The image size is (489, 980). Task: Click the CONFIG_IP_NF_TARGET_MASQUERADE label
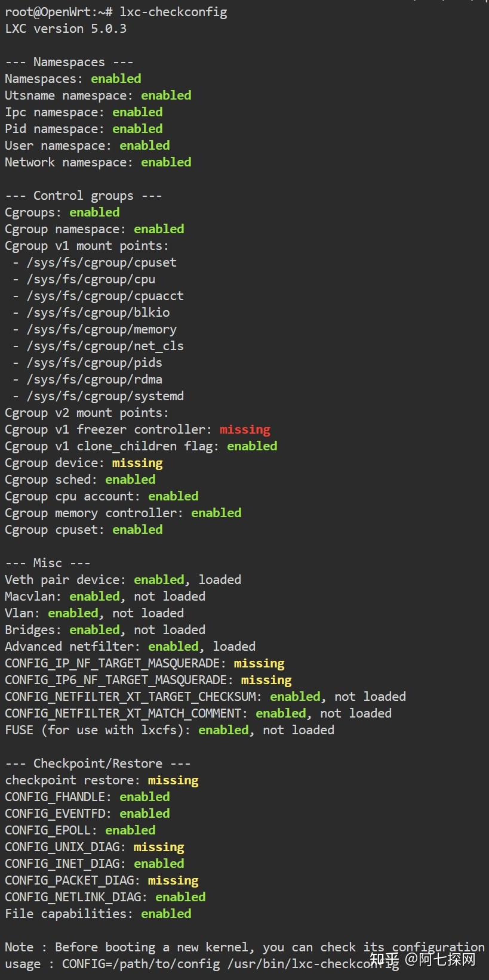[x=116, y=663]
